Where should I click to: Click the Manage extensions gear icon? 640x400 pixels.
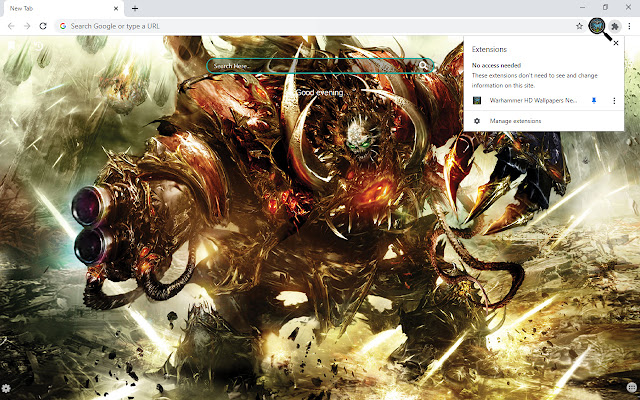pos(477,121)
